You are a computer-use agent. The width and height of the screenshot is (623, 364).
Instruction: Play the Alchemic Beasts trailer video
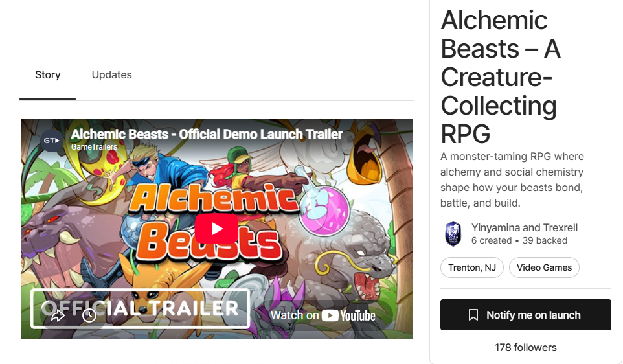tap(216, 229)
